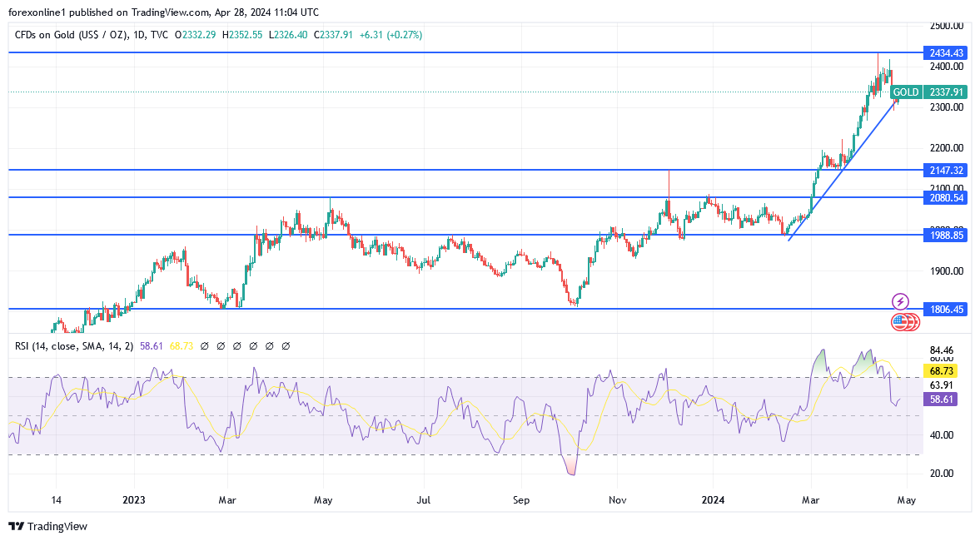Click the forexonline1 published header text

coord(163,12)
